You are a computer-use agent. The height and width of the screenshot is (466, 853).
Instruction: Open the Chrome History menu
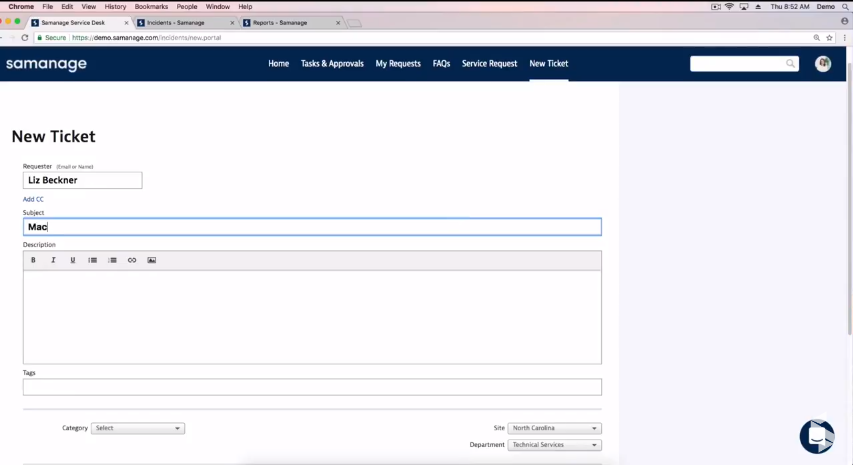tap(115, 6)
